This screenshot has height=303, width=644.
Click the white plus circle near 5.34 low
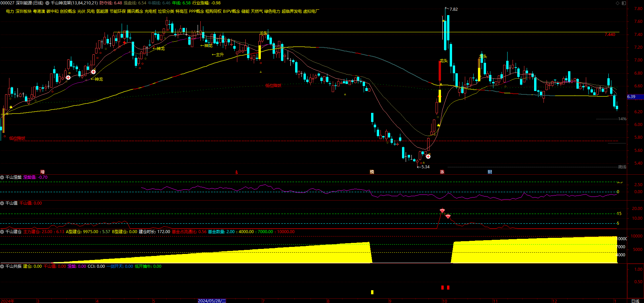(428, 156)
